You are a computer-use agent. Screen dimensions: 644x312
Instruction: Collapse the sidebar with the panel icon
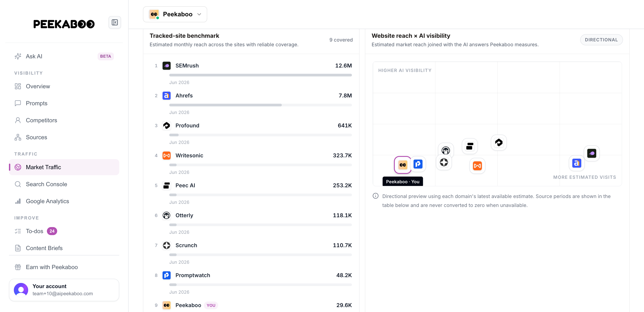point(115,23)
